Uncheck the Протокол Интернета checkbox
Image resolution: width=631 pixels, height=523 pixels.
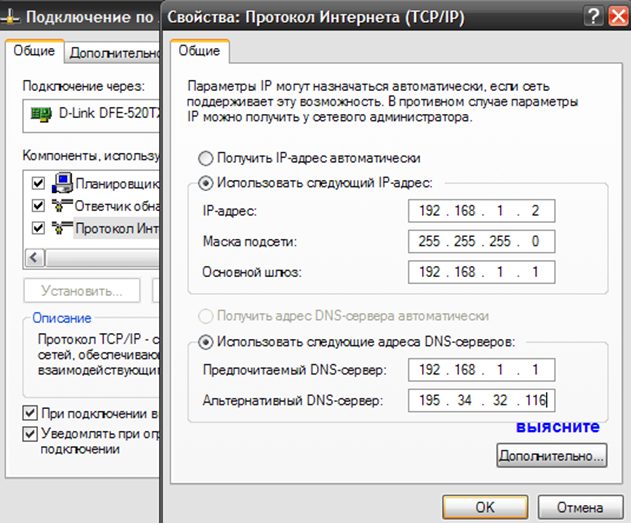pyautogui.click(x=38, y=228)
